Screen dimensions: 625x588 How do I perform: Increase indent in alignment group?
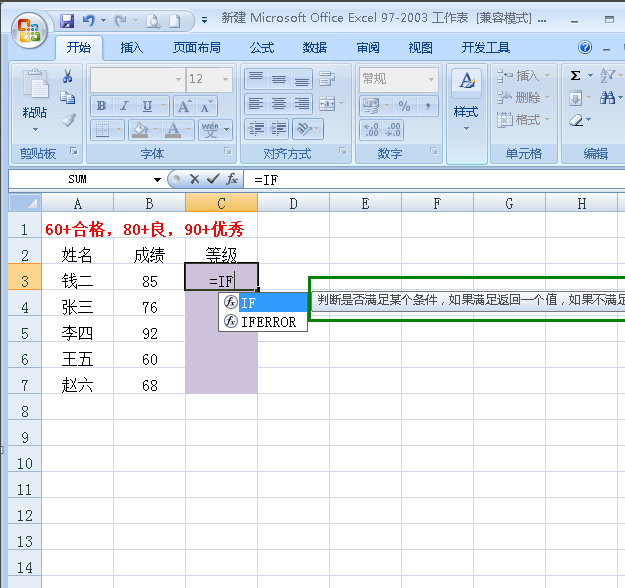[278, 129]
